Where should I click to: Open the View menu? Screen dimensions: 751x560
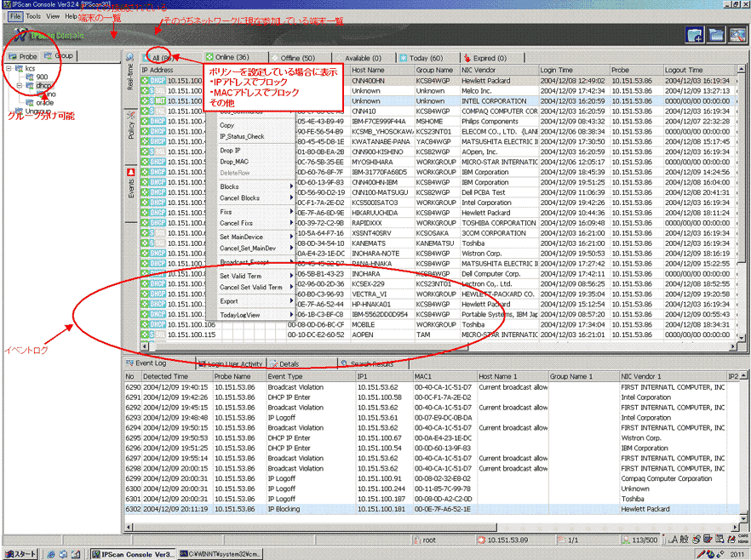[x=53, y=16]
